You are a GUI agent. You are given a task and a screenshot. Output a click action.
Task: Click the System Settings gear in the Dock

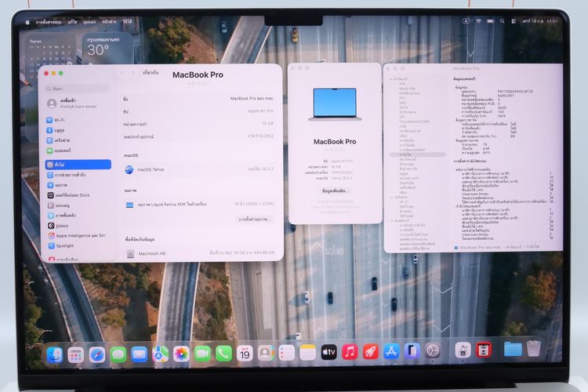point(433,350)
